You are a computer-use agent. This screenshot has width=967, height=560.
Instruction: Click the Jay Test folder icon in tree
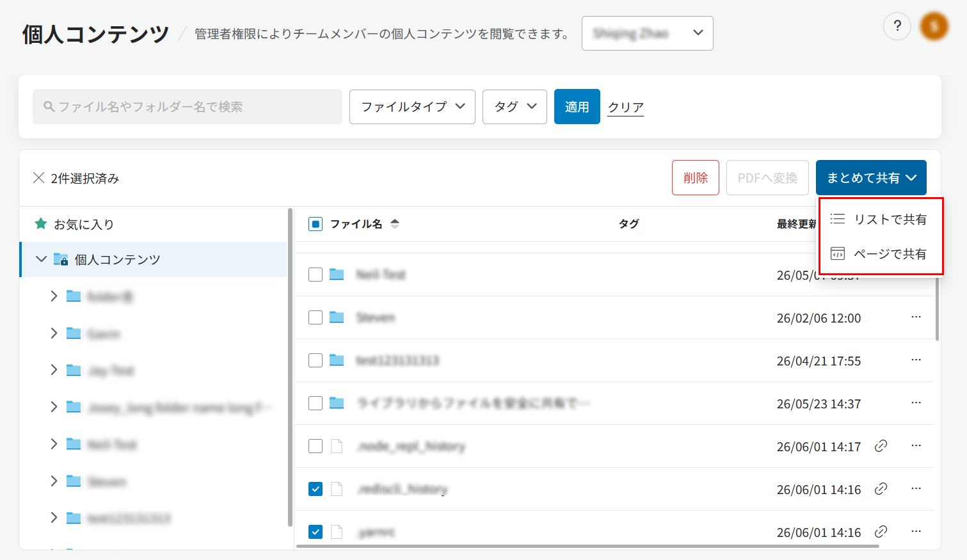[74, 370]
